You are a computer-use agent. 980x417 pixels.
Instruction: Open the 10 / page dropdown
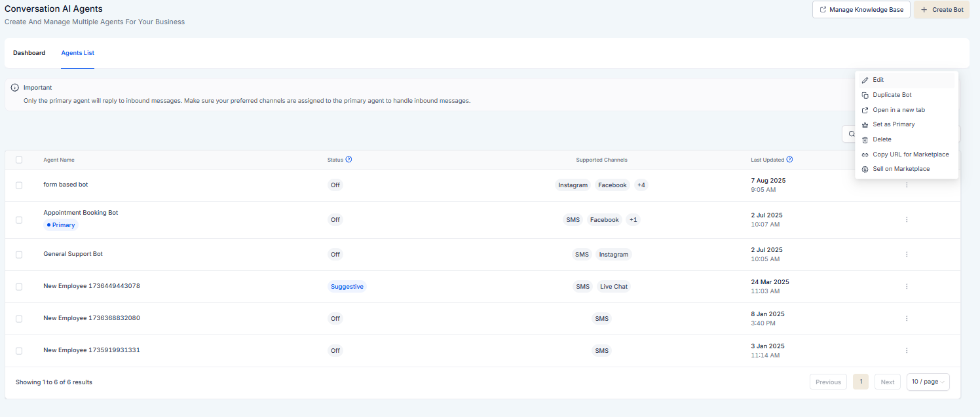[928, 382]
